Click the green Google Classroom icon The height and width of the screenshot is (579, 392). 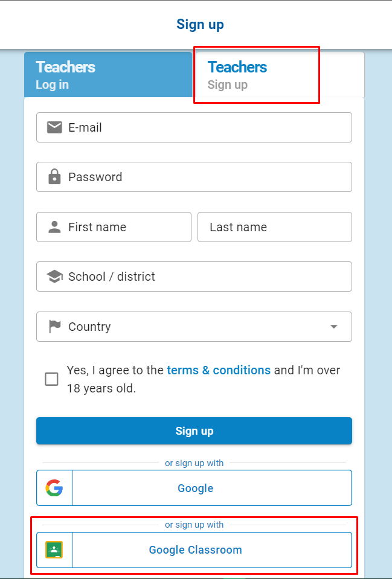54,549
